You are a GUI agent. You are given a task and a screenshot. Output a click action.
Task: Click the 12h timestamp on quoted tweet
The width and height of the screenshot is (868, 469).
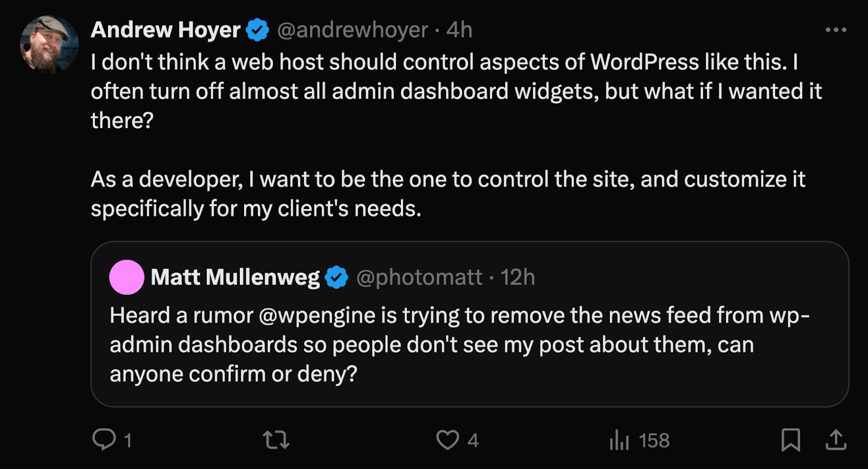pyautogui.click(x=518, y=277)
